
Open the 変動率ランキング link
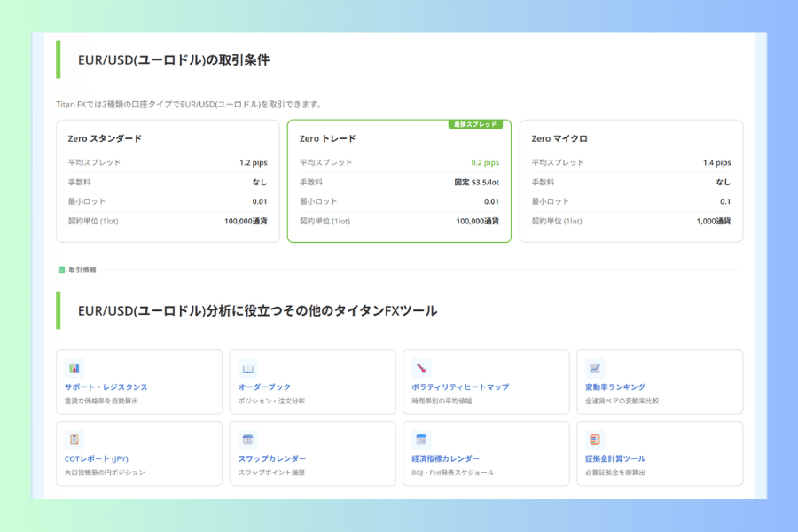point(615,387)
